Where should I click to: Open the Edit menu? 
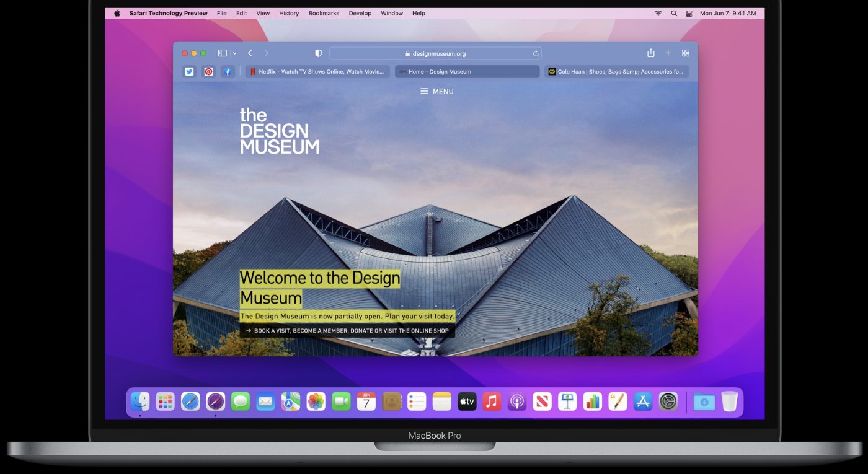pos(241,13)
